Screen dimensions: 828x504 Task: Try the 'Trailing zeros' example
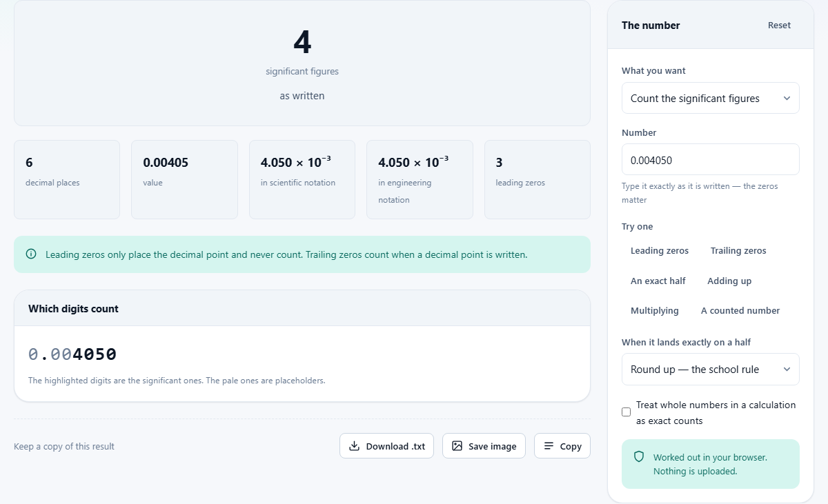[x=738, y=250]
